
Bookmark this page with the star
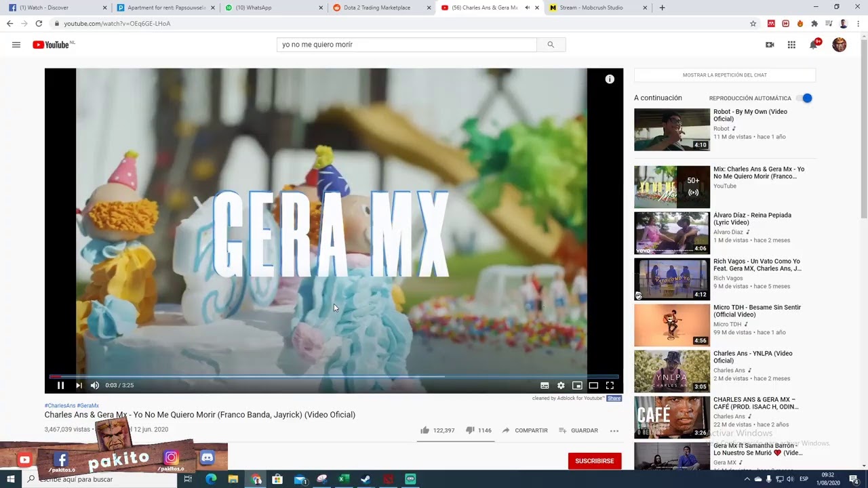[x=753, y=24]
